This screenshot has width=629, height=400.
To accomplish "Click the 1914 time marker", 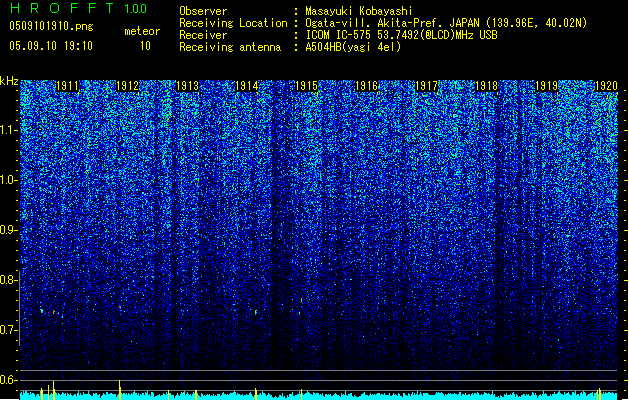I will [246, 86].
